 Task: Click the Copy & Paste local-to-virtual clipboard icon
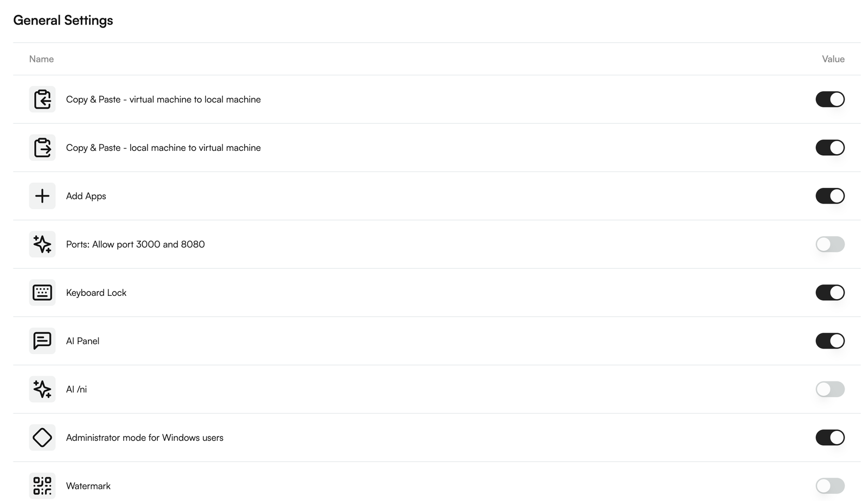[x=42, y=148]
